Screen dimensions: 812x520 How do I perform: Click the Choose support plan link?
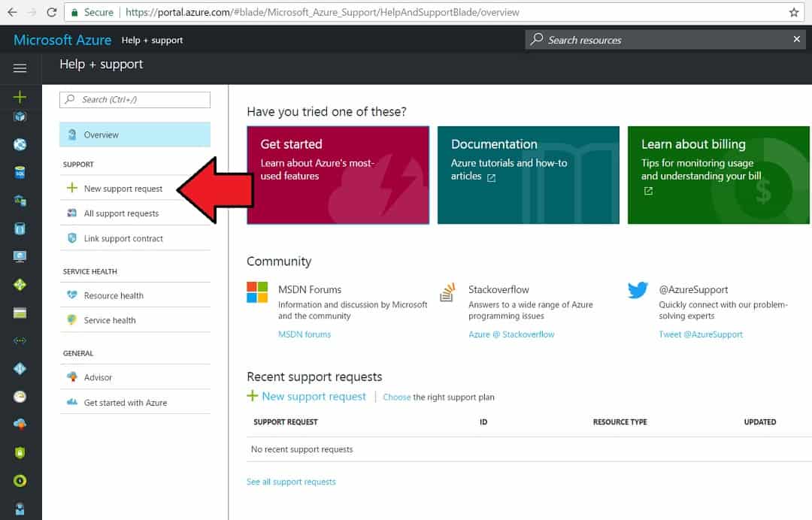point(397,397)
